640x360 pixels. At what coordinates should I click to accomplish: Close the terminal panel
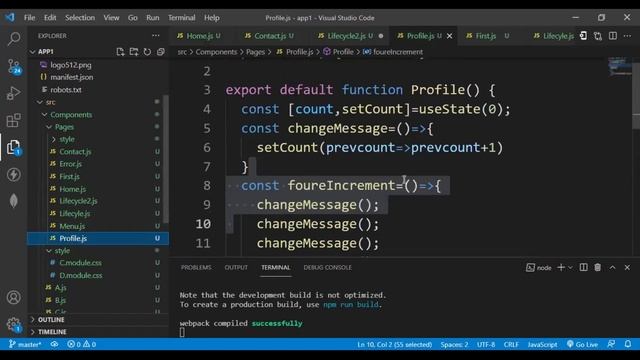(627, 267)
